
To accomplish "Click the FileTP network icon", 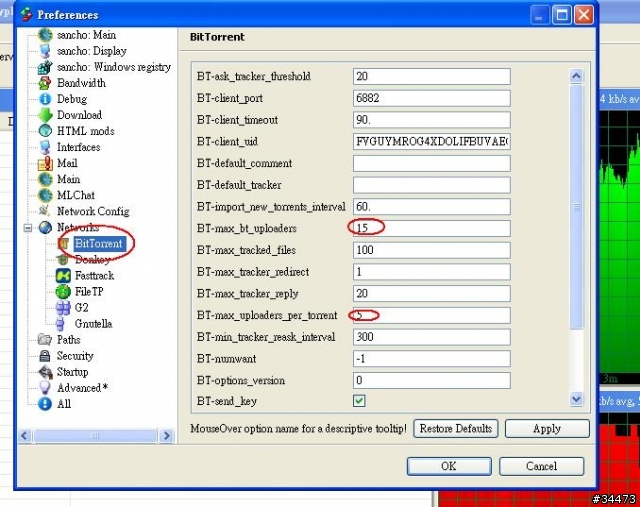I will pos(63,292).
